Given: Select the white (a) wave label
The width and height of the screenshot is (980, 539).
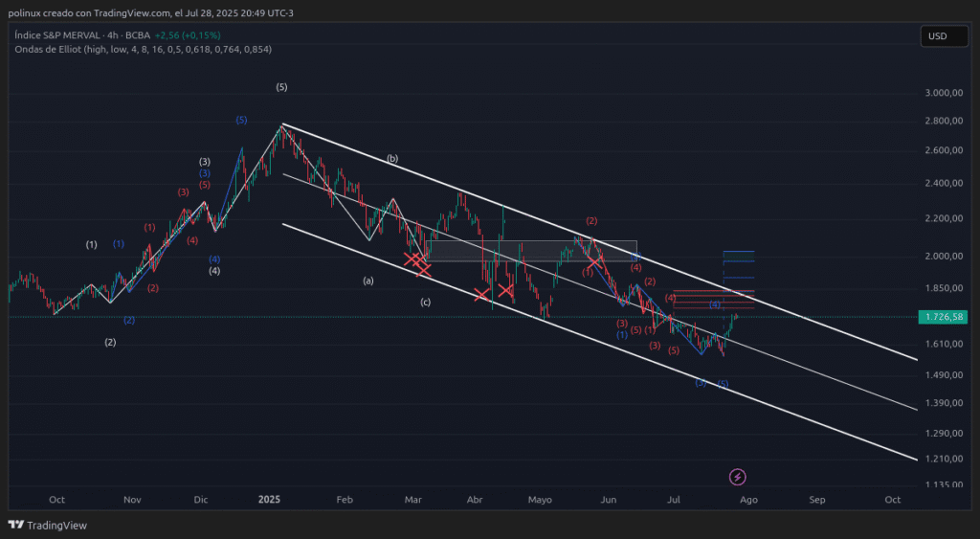Looking at the screenshot, I should (x=367, y=281).
